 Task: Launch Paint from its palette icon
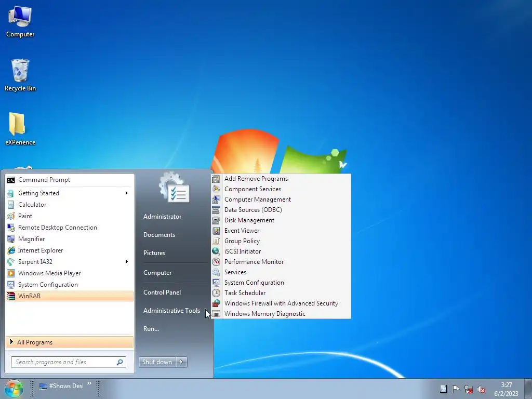point(11,216)
